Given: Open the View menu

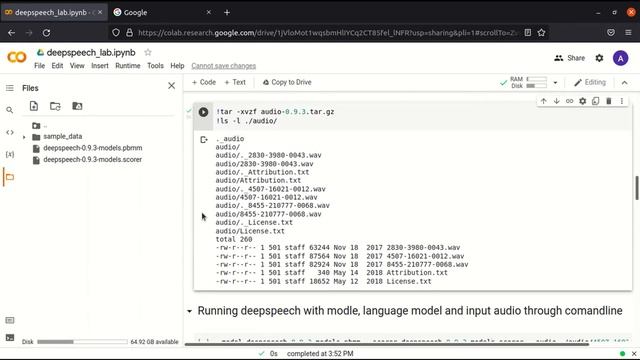Looking at the screenshot, I should (77, 66).
